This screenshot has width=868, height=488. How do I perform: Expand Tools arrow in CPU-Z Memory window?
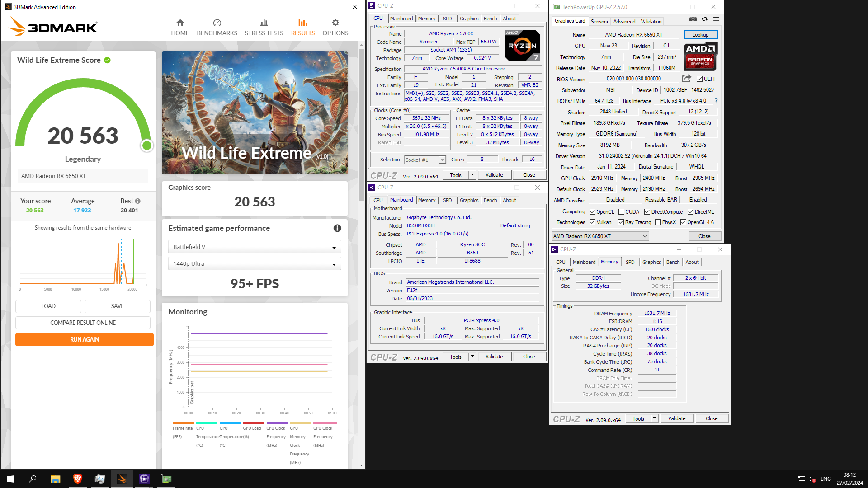tap(655, 418)
